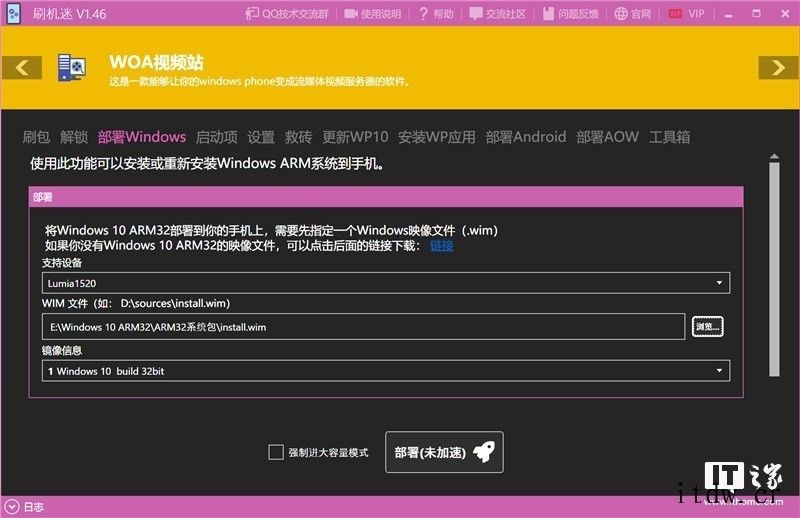
Task: Open 启动项 tab
Action: [217, 137]
